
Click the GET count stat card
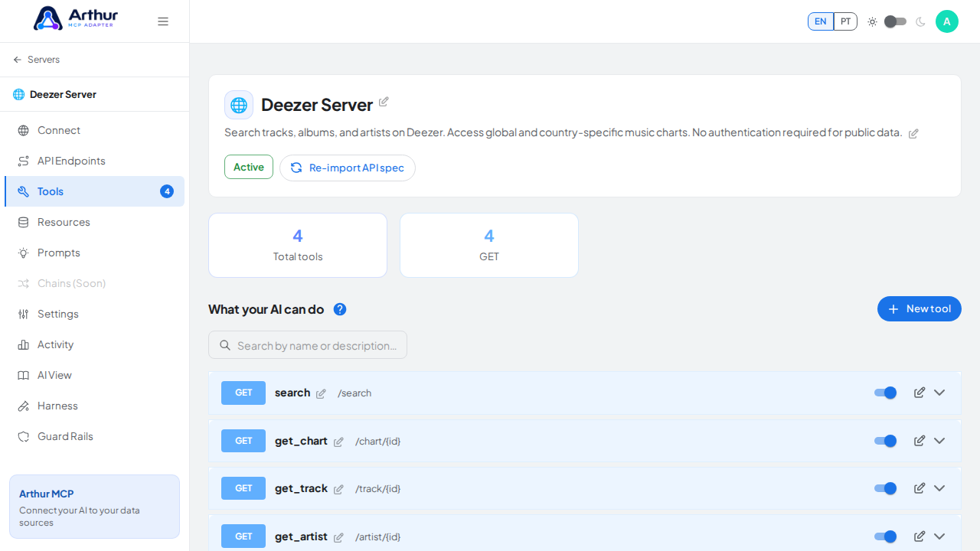[x=489, y=245]
